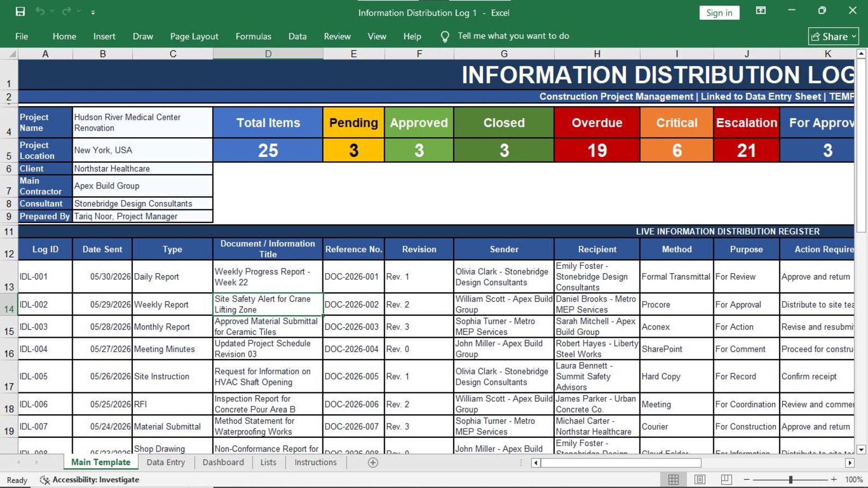Click the Total Items value 25
Screen dimensions: 868x488
pyautogui.click(x=268, y=150)
